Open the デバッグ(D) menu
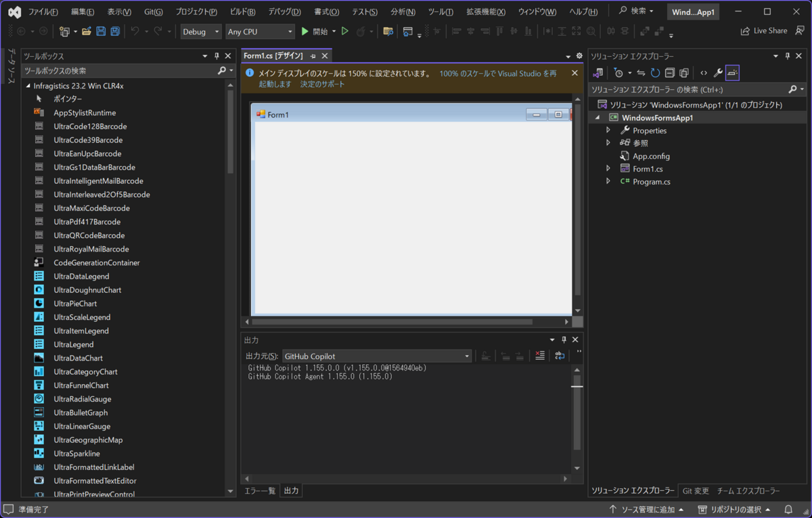The width and height of the screenshot is (812, 518). point(284,11)
